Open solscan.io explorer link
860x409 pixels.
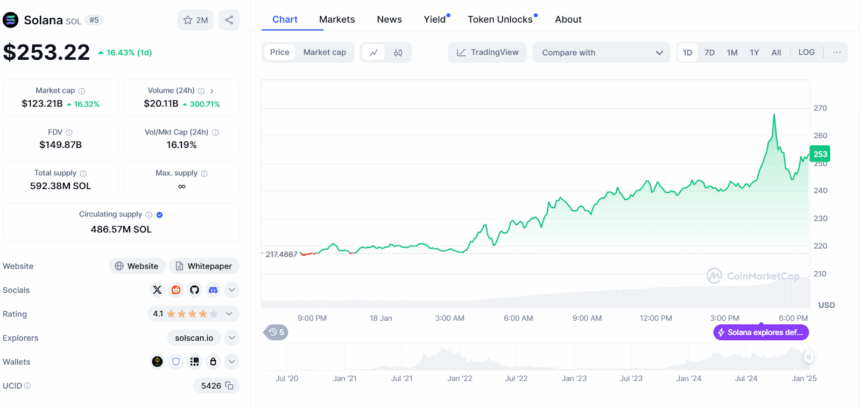(194, 338)
